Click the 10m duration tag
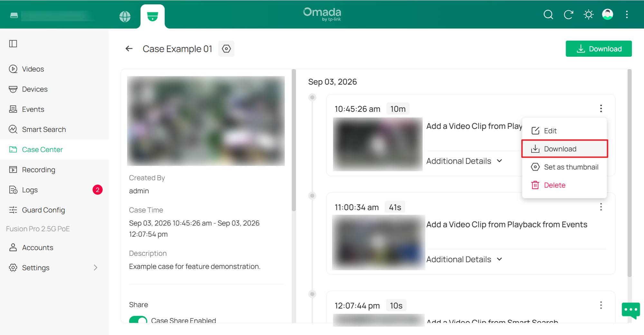This screenshot has width=644, height=335. pyautogui.click(x=398, y=109)
